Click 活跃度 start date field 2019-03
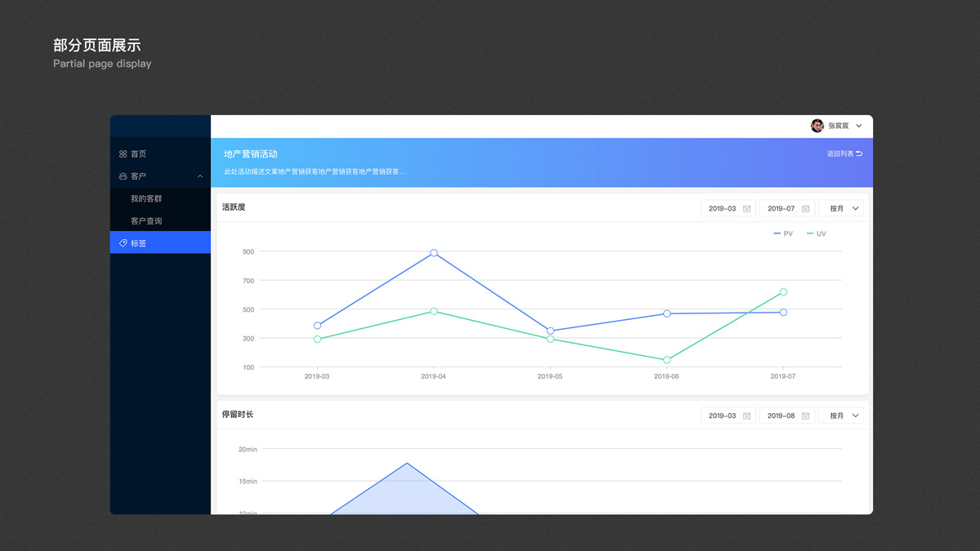The height and width of the screenshot is (551, 980). 728,209
